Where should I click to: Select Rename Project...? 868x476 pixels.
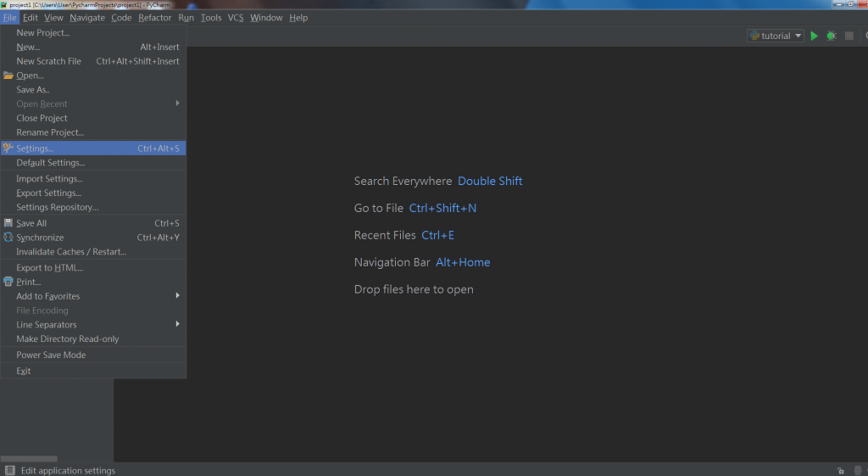(93, 132)
